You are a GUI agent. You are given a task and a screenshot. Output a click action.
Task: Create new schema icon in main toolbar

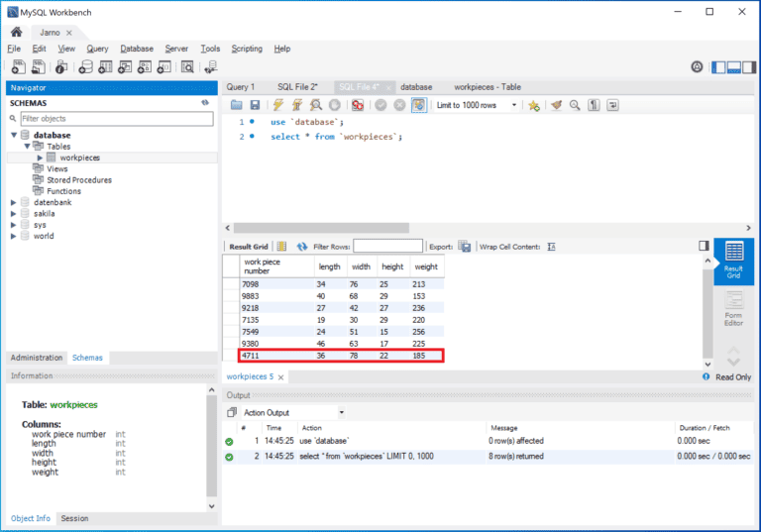click(x=86, y=66)
